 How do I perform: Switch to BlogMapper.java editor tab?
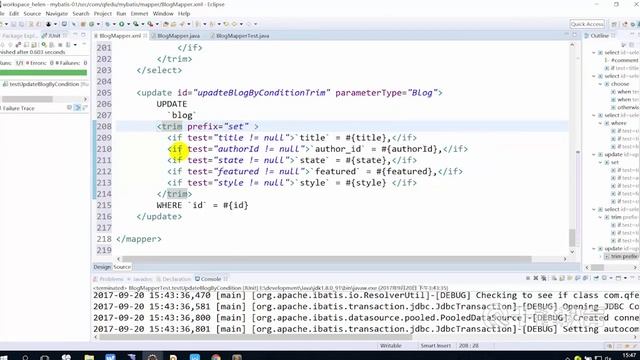point(178,36)
